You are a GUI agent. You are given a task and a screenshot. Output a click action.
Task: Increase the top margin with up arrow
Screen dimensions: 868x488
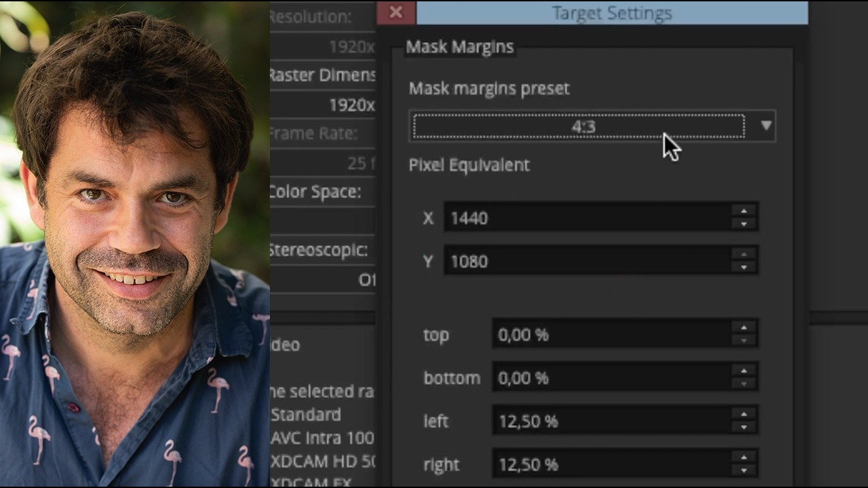click(744, 328)
